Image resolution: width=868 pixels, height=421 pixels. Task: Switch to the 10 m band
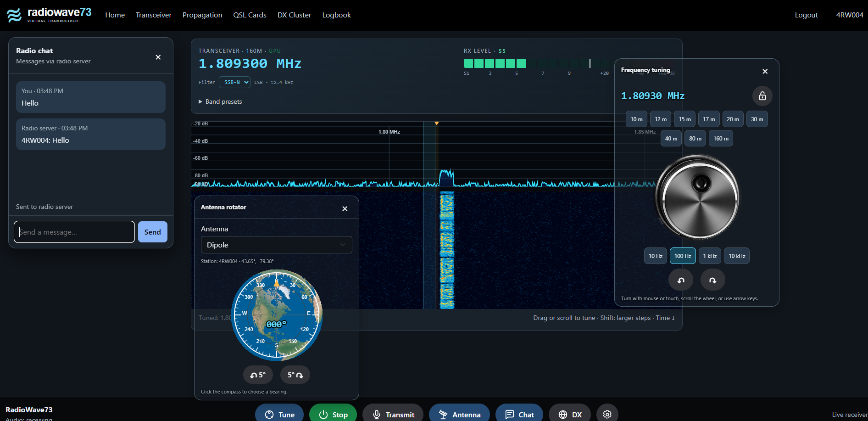636,119
